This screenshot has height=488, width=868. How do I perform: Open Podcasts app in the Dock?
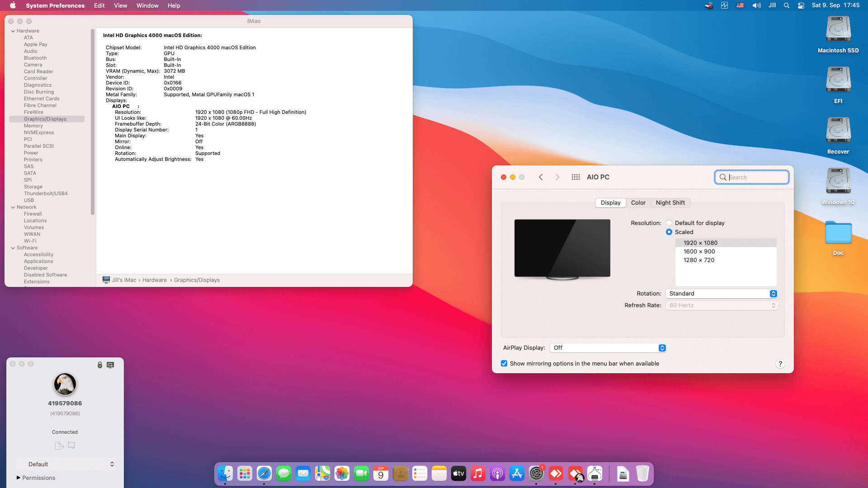tap(497, 474)
